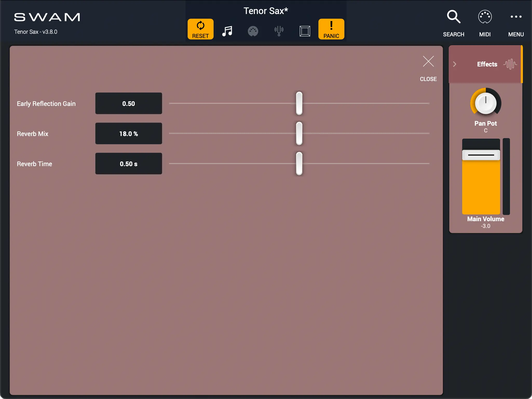Open the music note panel

coord(227,31)
